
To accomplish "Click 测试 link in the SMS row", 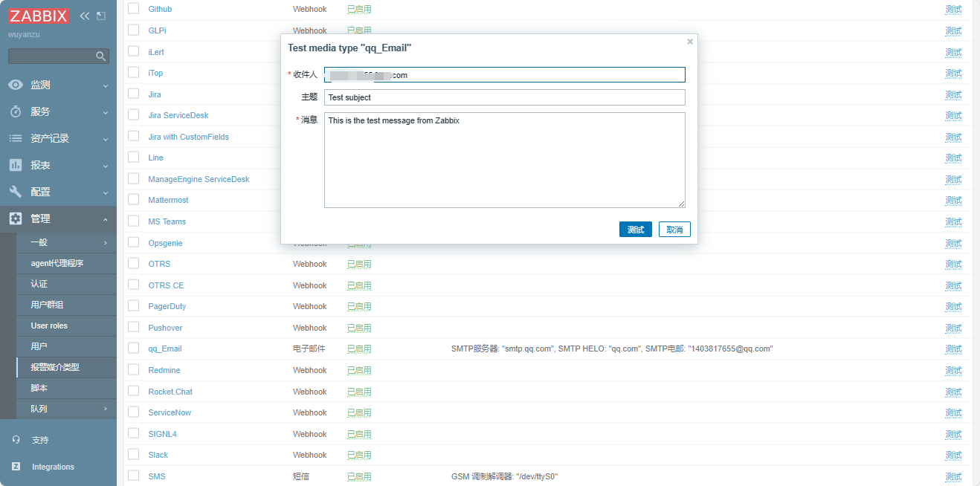I will (x=953, y=476).
